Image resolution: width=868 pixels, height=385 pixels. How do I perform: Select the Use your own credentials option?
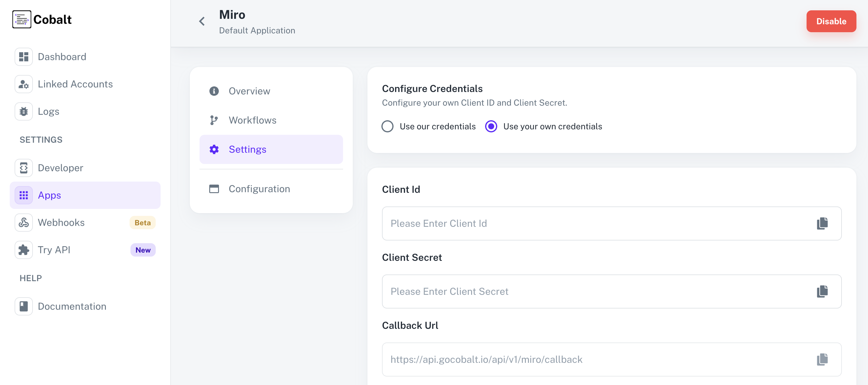(x=491, y=126)
